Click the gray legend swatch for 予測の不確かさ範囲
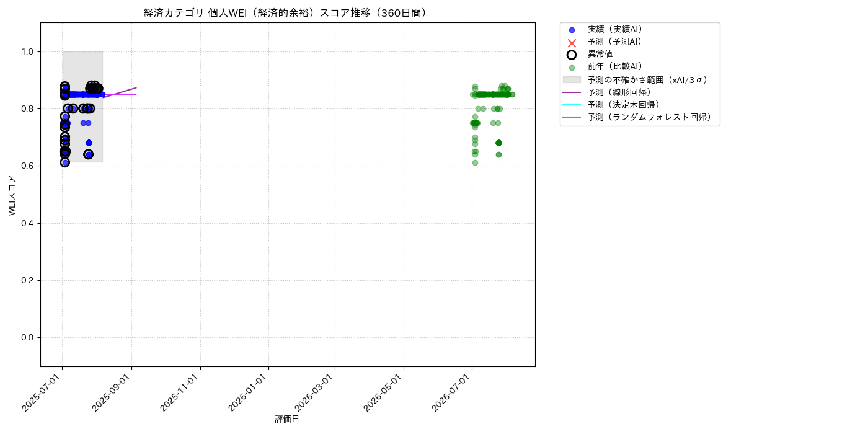The height and width of the screenshot is (434, 868). tap(572, 80)
